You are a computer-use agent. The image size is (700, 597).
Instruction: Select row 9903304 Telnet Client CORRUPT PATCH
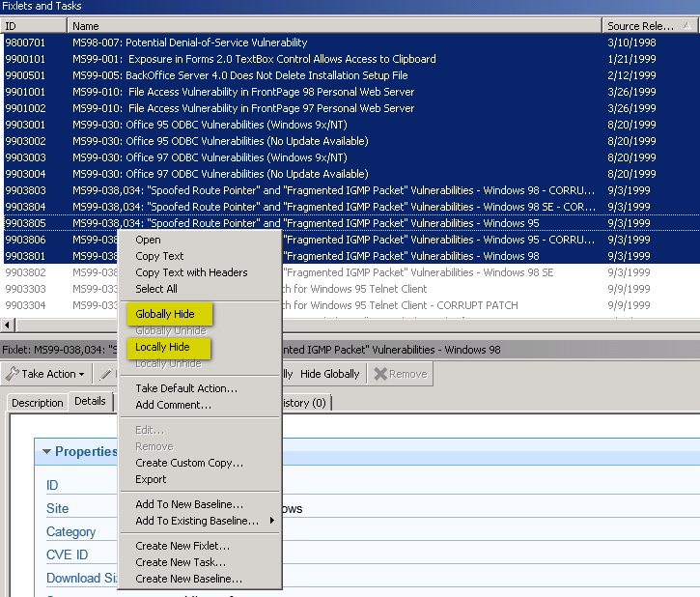pyautogui.click(x=350, y=305)
